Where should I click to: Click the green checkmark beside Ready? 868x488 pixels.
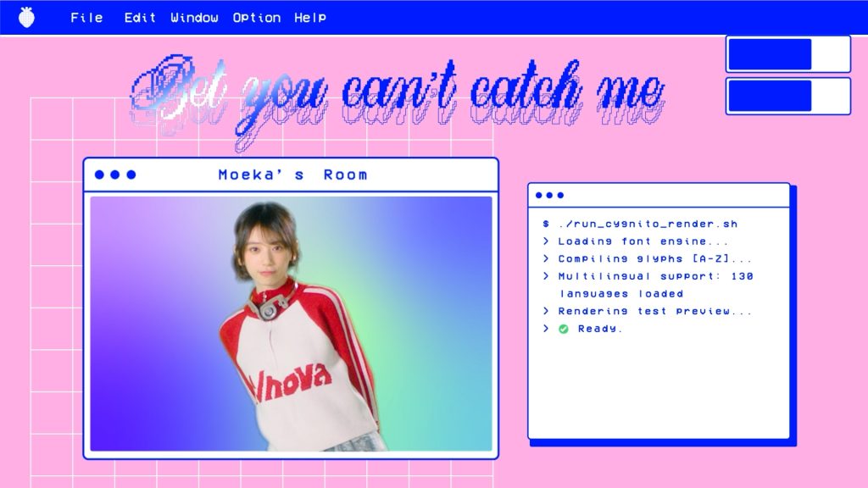[x=564, y=329]
